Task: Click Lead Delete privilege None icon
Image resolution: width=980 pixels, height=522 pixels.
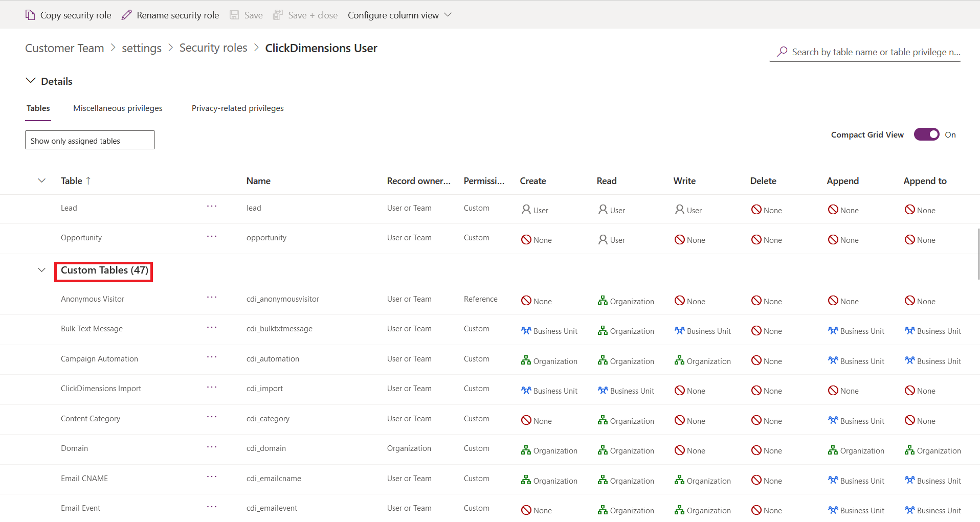Action: pyautogui.click(x=756, y=210)
